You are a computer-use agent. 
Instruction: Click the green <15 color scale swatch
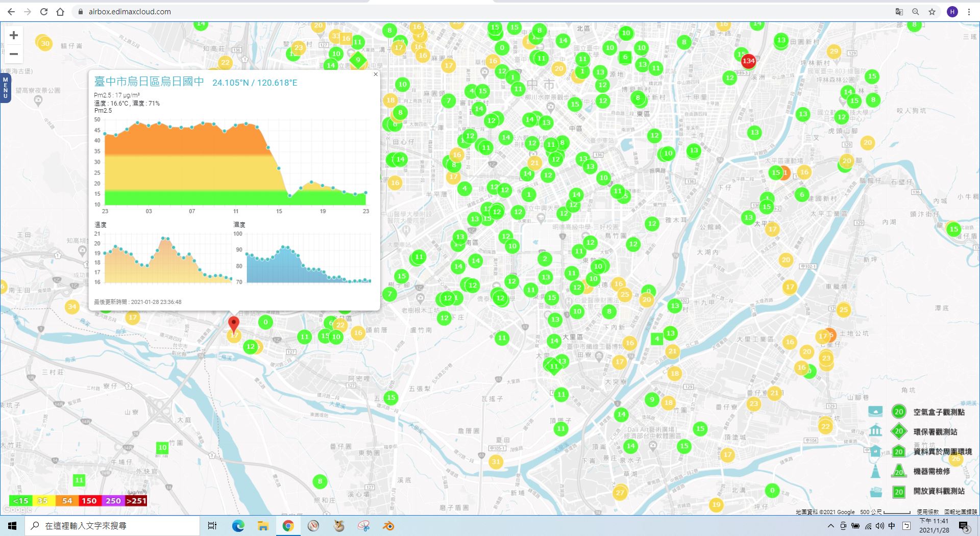point(20,501)
